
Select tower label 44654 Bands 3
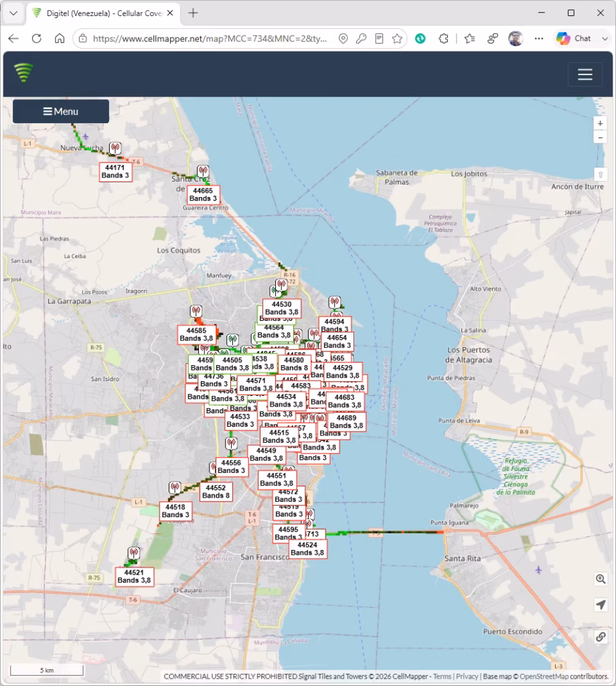click(337, 342)
